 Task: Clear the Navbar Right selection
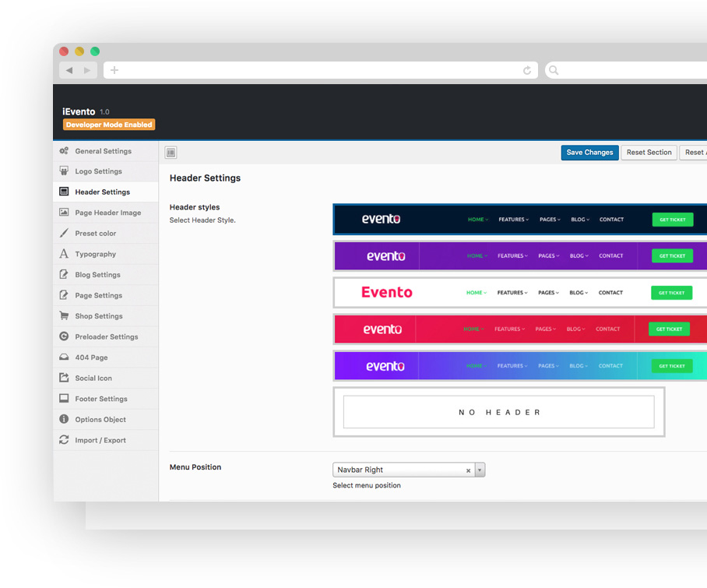[x=468, y=470]
